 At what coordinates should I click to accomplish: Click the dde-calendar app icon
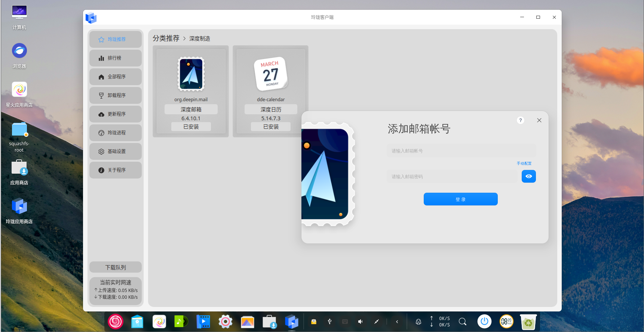[x=271, y=74]
